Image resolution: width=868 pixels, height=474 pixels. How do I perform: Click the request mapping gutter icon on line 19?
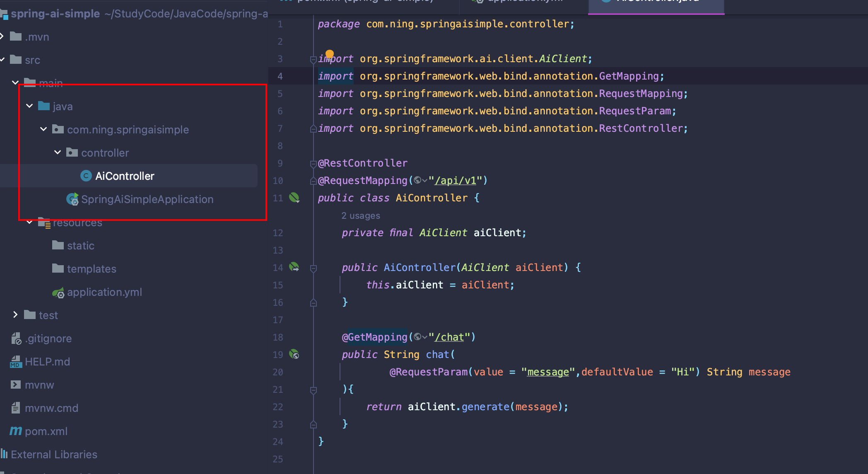[294, 354]
